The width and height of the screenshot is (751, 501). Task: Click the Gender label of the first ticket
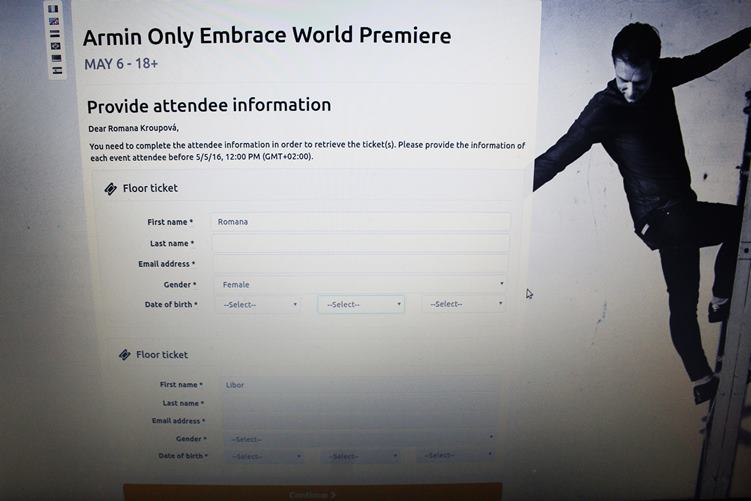(x=180, y=285)
